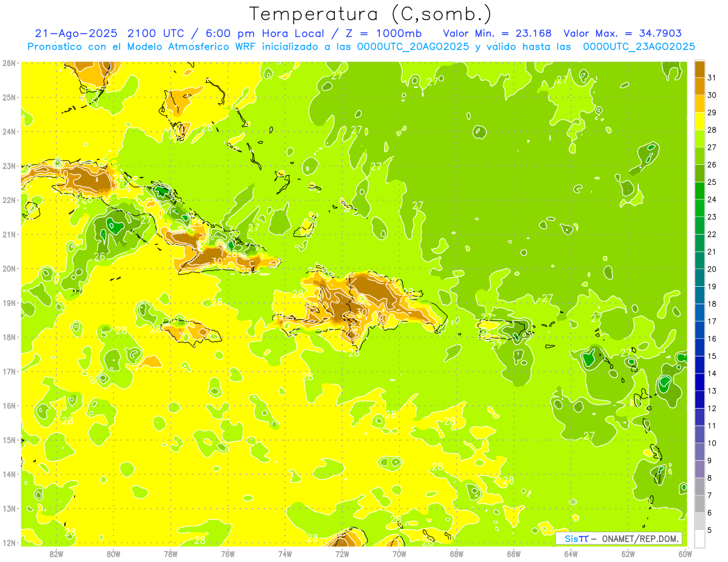Screen dimensions: 728x562
Task: Click the "0000UTC_23AGO2025" valid-until text
Action: pyautogui.click(x=638, y=47)
